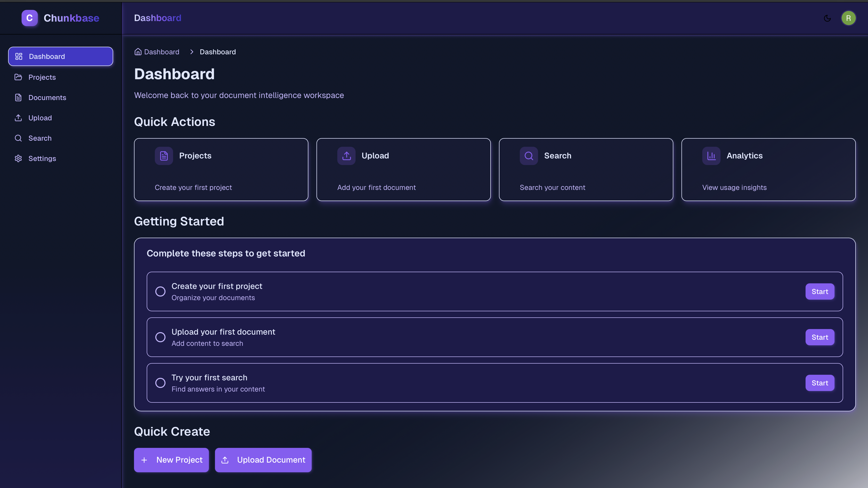Open the Projects section from the sidebar

pos(42,77)
